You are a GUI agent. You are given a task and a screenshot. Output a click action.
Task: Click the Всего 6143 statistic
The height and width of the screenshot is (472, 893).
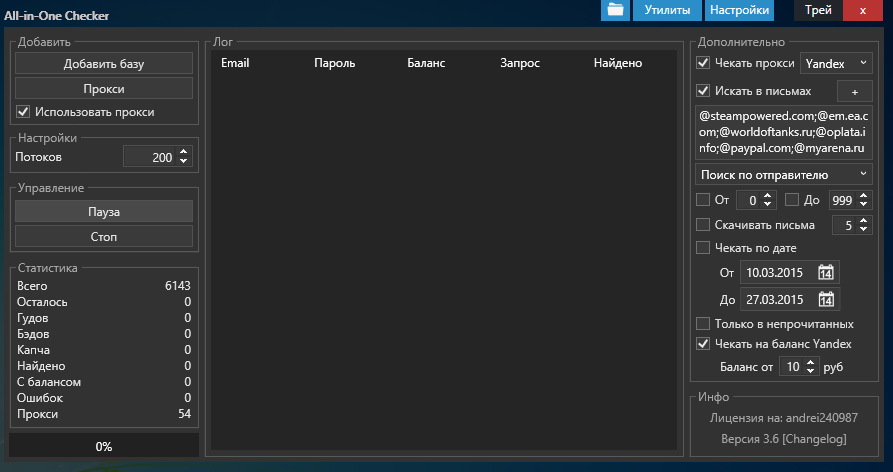[104, 286]
